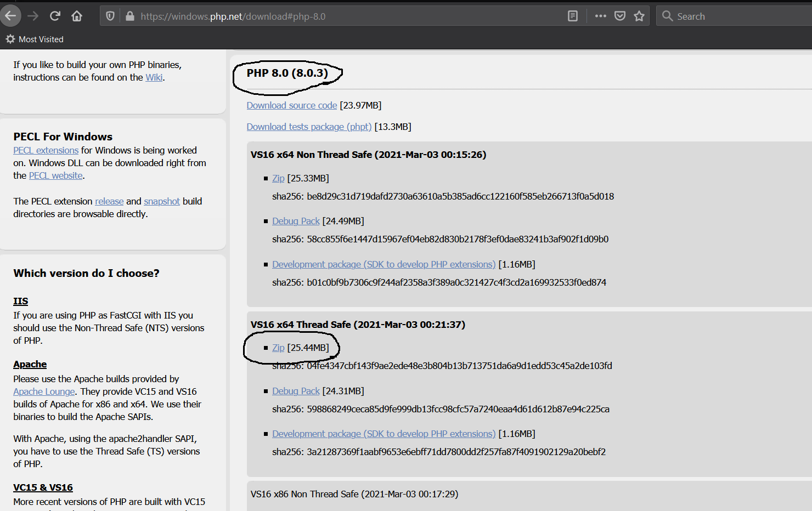This screenshot has width=812, height=511.
Task: Download the x64 Thread Safe Debug Pack
Action: [296, 391]
